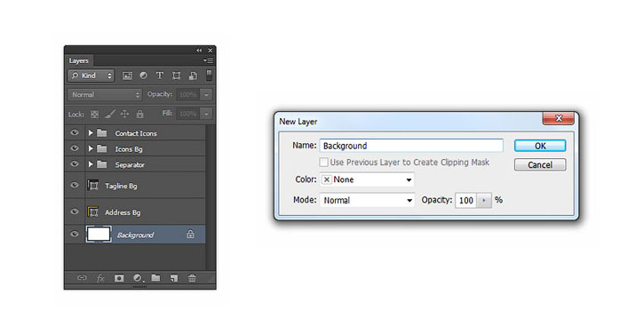The height and width of the screenshot is (334, 644).
Task: Click the Opacity value field showing 100
Action: click(465, 200)
